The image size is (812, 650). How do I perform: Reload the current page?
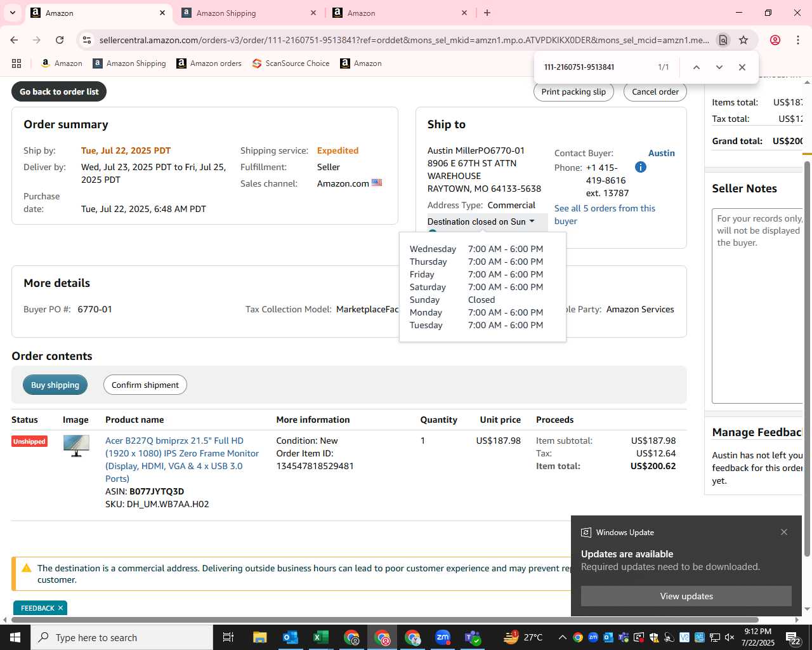[x=60, y=40]
